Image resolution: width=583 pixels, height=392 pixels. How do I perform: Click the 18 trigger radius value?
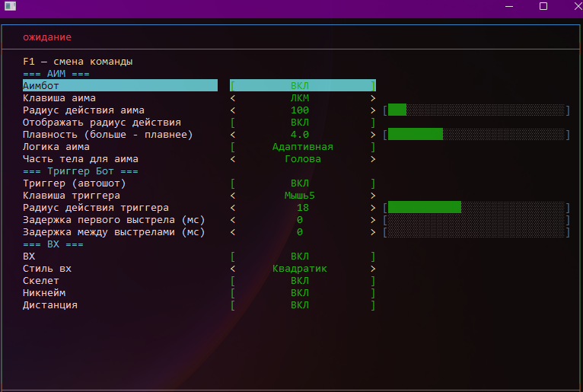pyautogui.click(x=303, y=208)
